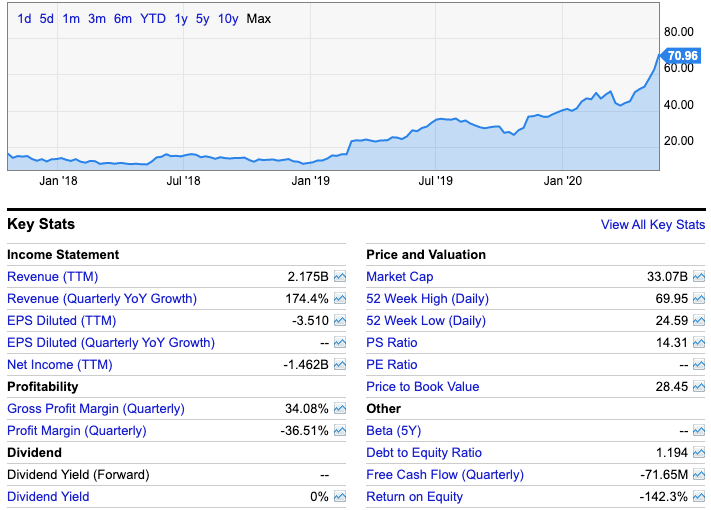Open chart icon for Market Cap

(x=699, y=277)
